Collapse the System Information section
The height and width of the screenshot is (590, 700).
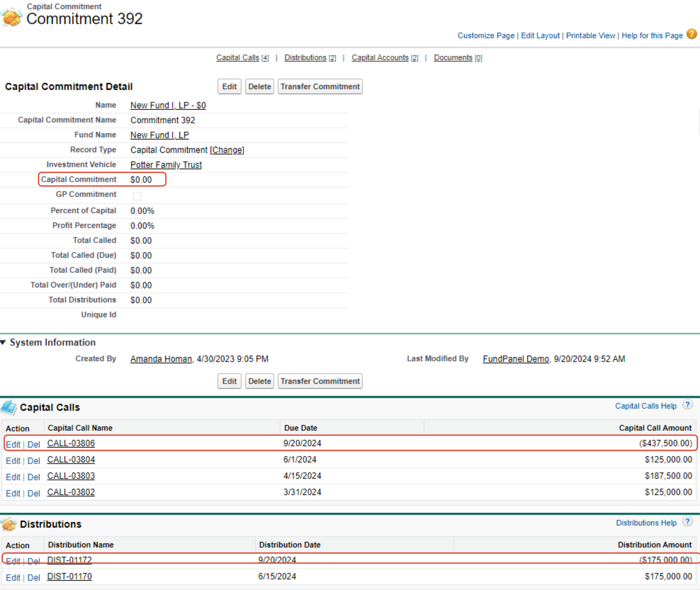pos(3,342)
